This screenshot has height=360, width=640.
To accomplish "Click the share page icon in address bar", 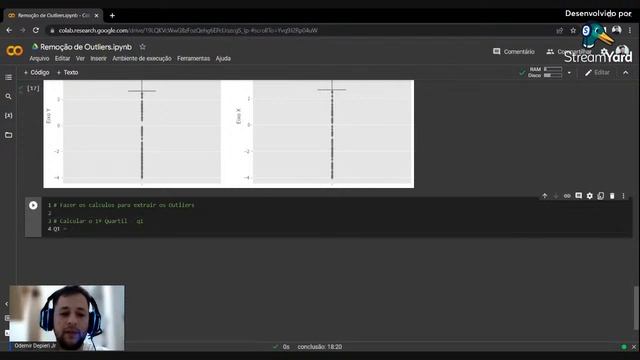I will coord(560,30).
